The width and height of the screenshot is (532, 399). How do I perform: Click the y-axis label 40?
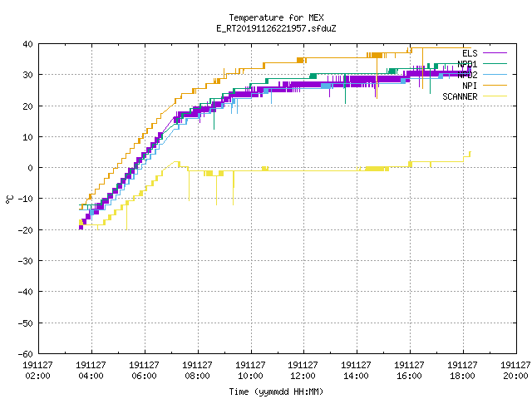click(27, 44)
